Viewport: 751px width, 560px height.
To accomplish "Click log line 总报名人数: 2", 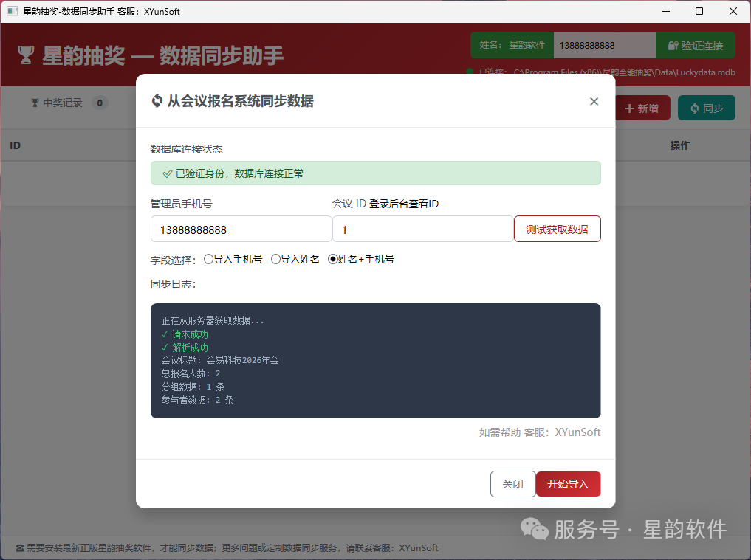I will (191, 373).
